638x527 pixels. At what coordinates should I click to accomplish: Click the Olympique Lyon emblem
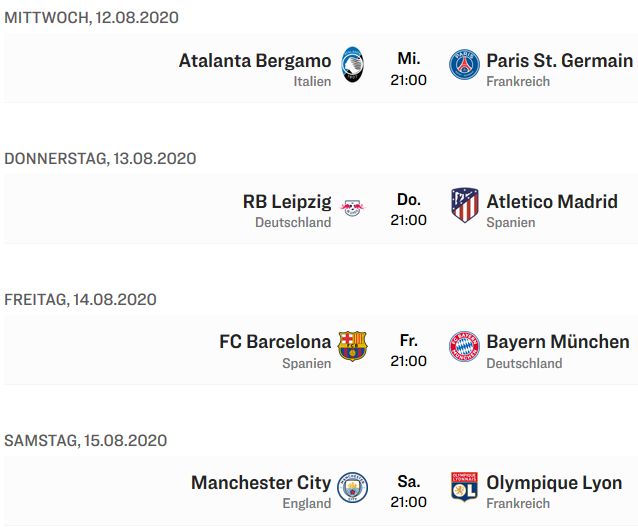pos(464,487)
